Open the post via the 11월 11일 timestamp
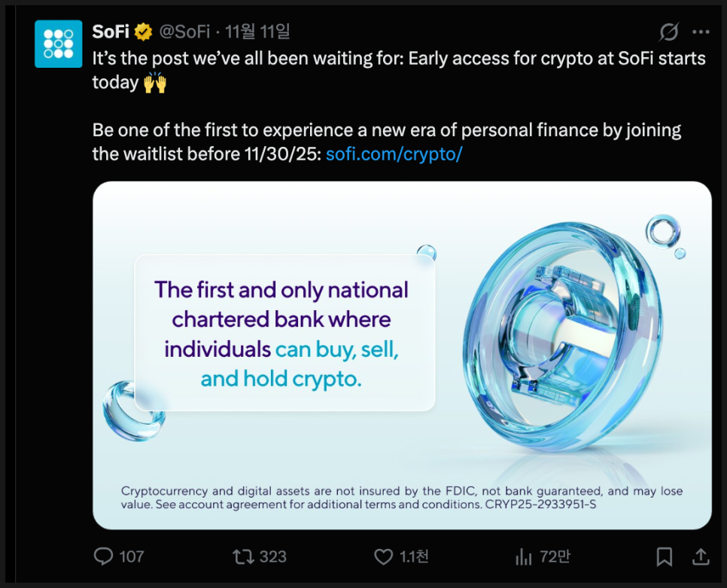This screenshot has width=727, height=588. point(257,32)
